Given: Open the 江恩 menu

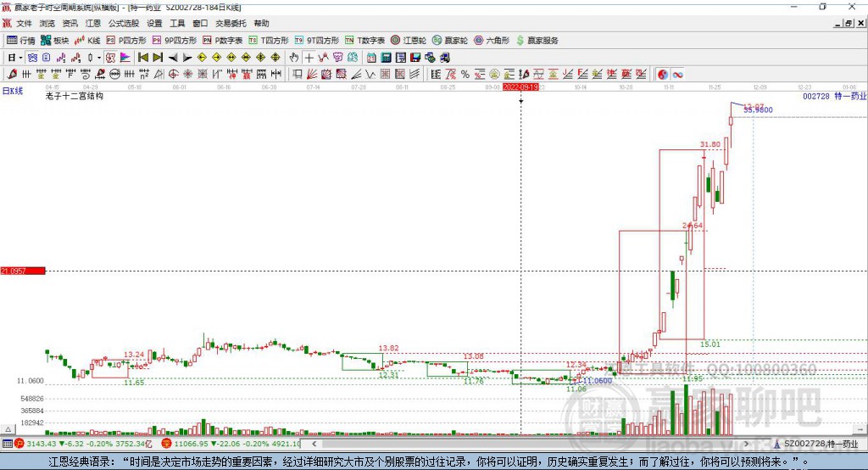Looking at the screenshot, I should pyautogui.click(x=93, y=23).
